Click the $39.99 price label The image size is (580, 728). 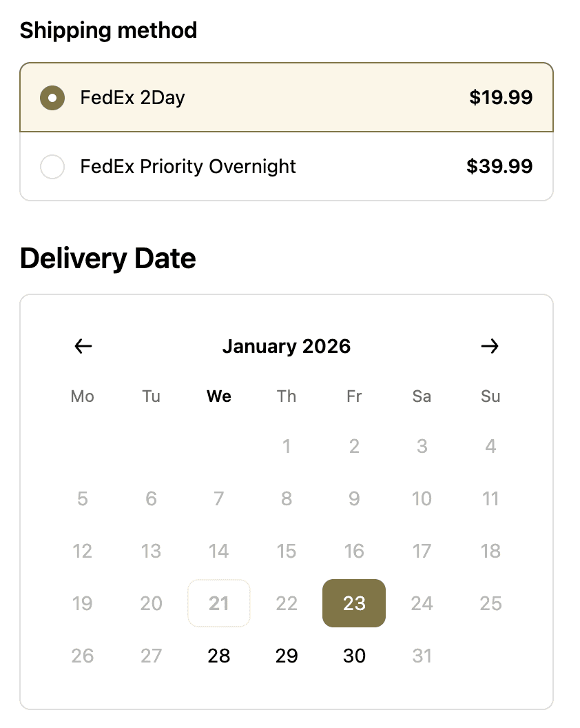501,167
